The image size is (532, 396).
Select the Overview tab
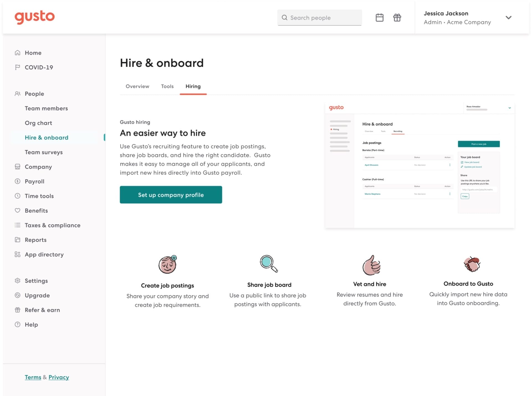tap(137, 86)
